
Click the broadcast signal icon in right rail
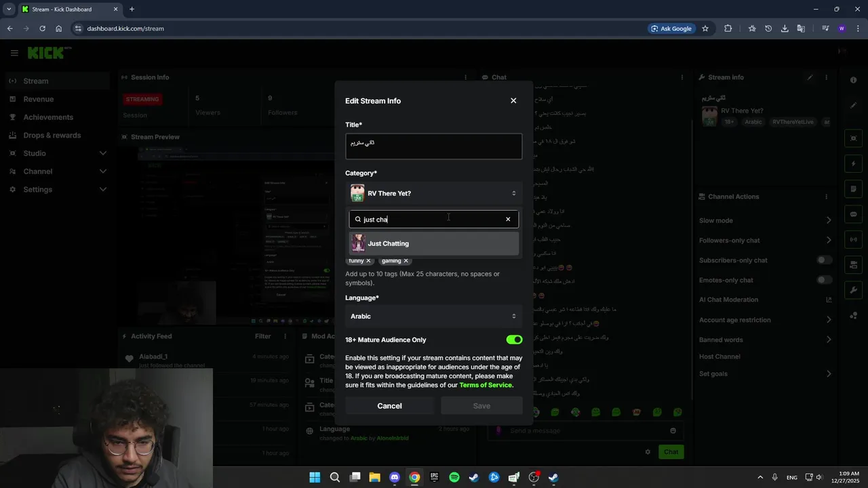(854, 239)
